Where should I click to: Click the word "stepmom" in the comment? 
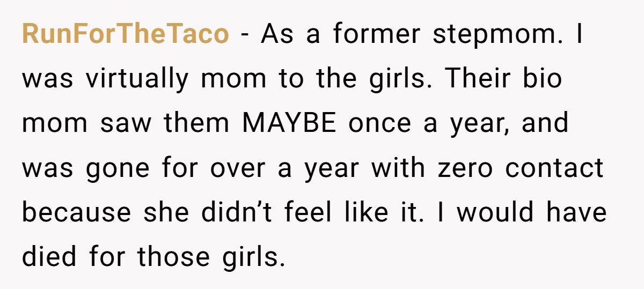pos(500,35)
